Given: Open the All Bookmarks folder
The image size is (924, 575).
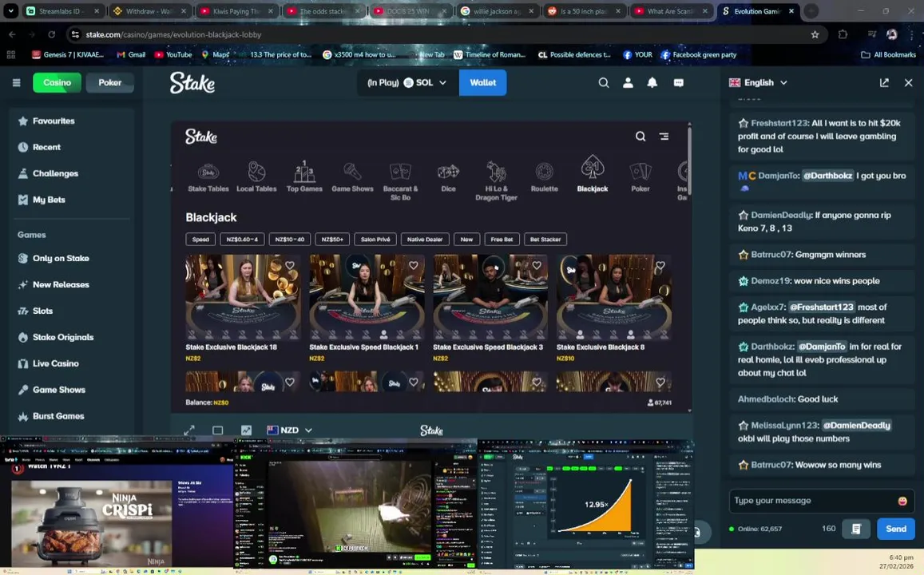Looking at the screenshot, I should [889, 55].
